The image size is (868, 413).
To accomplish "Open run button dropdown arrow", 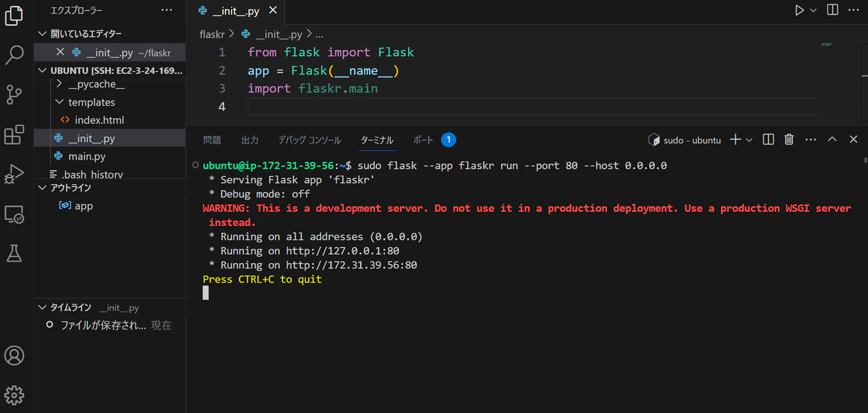I will tap(813, 10).
